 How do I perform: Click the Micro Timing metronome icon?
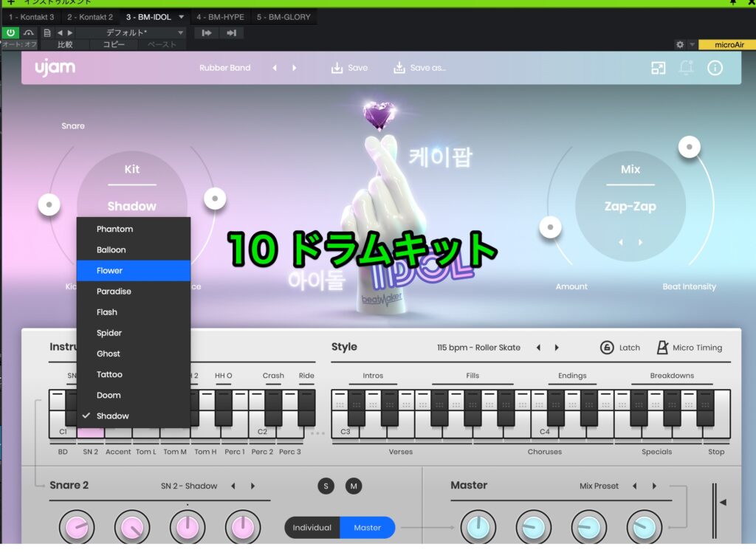point(662,348)
